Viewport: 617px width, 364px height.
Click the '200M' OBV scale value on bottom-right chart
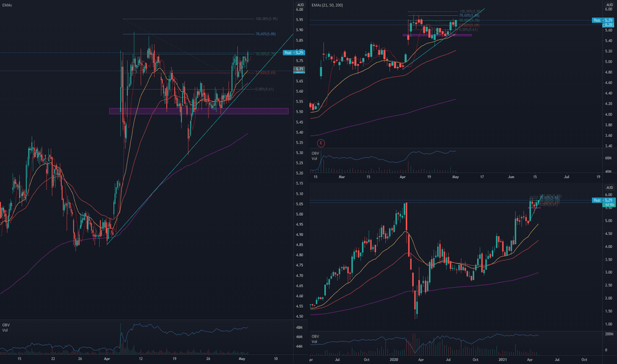click(x=609, y=334)
